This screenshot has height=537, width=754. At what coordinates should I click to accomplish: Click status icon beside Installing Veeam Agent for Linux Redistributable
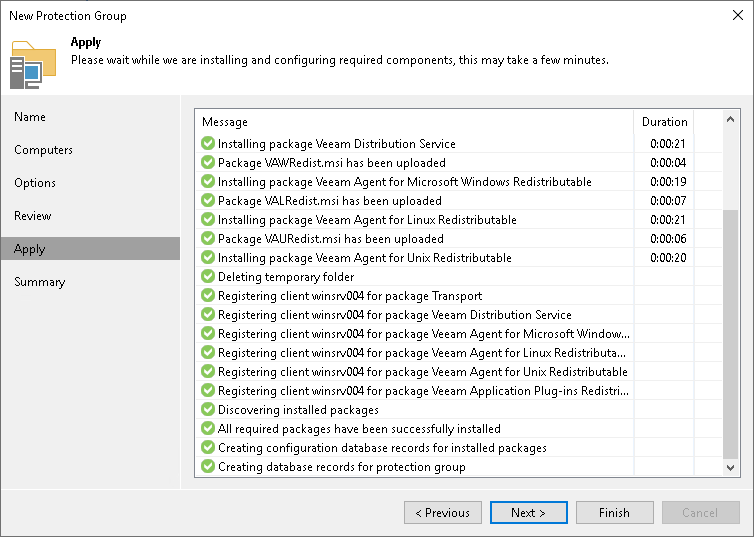click(x=208, y=219)
